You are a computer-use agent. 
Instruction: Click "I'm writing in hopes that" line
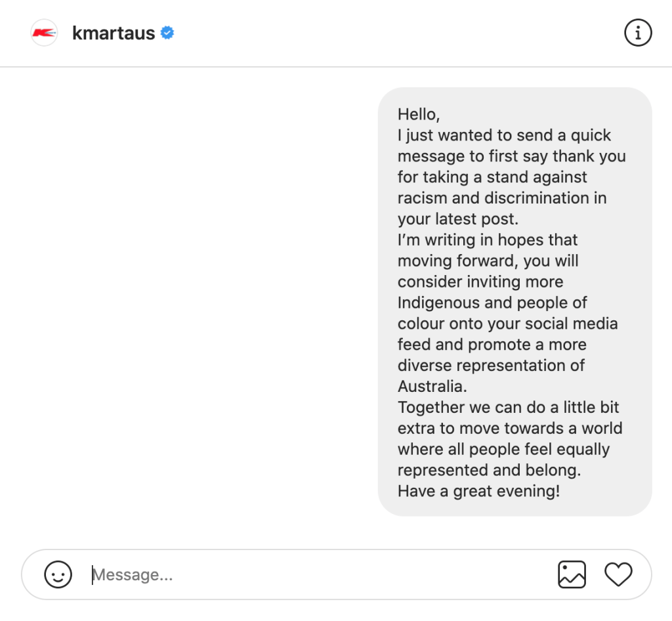488,240
